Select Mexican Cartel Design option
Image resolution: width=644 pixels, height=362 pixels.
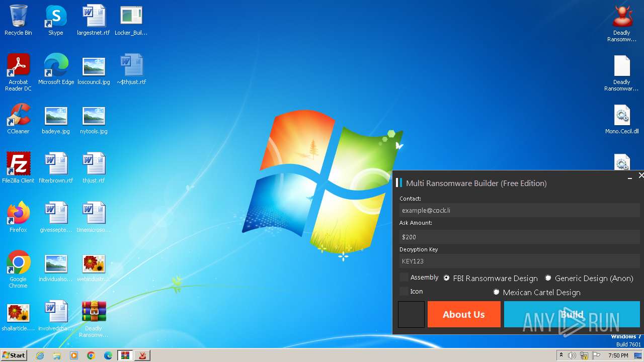496,292
